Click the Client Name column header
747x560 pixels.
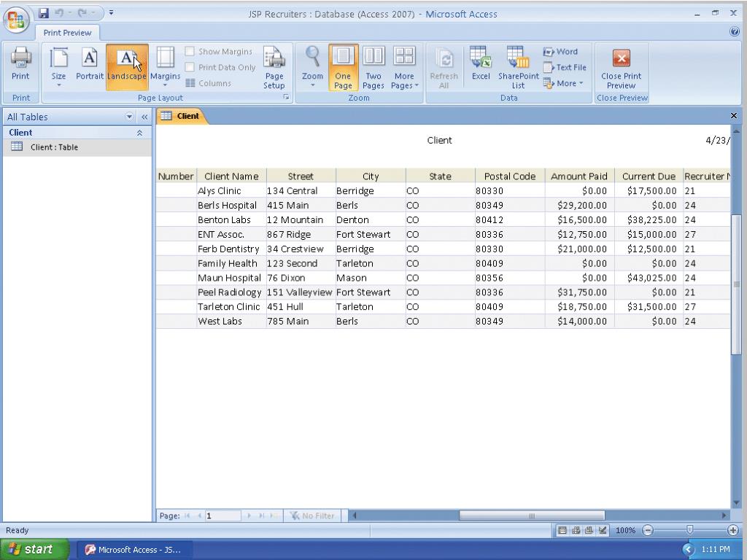click(231, 176)
